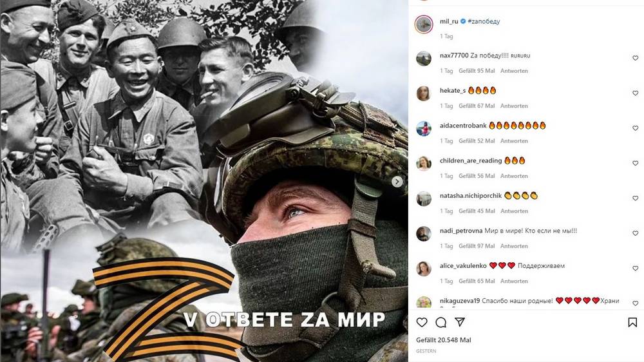Reply to nax77700 via Antworten
This screenshot has height=362, width=644.
click(x=514, y=71)
